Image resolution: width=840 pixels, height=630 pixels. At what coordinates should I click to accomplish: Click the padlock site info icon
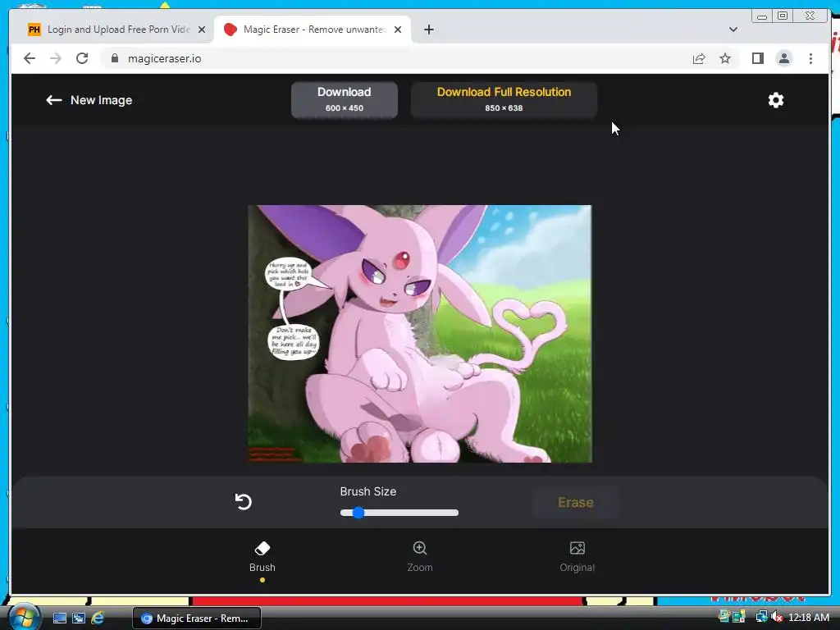114,58
